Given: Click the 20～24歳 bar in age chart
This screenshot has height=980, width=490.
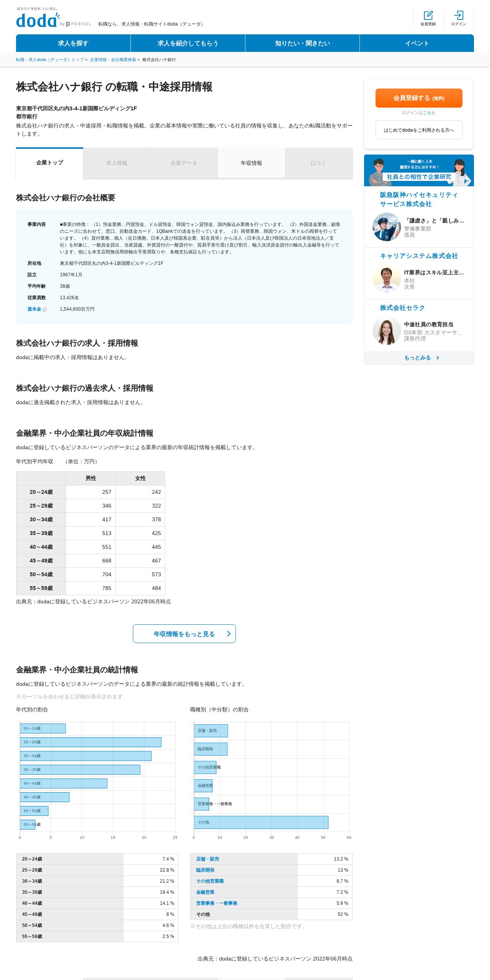Looking at the screenshot, I should coord(43,728).
